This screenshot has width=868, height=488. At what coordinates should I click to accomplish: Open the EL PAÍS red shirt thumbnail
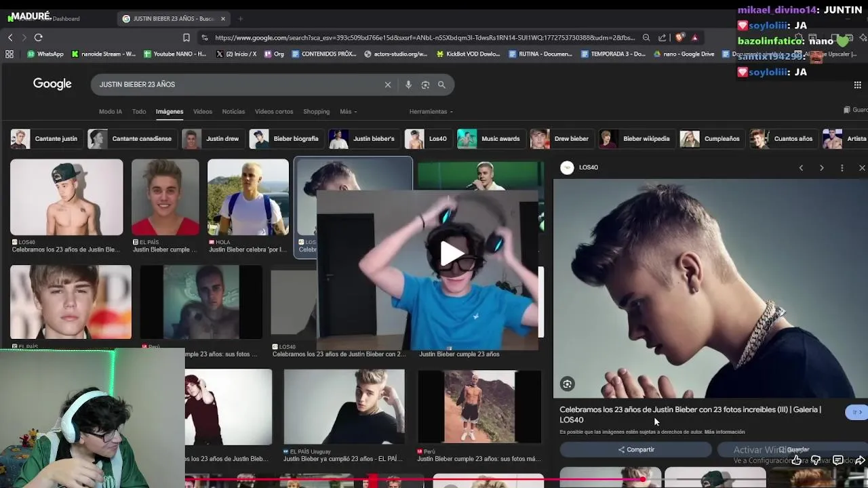[x=165, y=197]
